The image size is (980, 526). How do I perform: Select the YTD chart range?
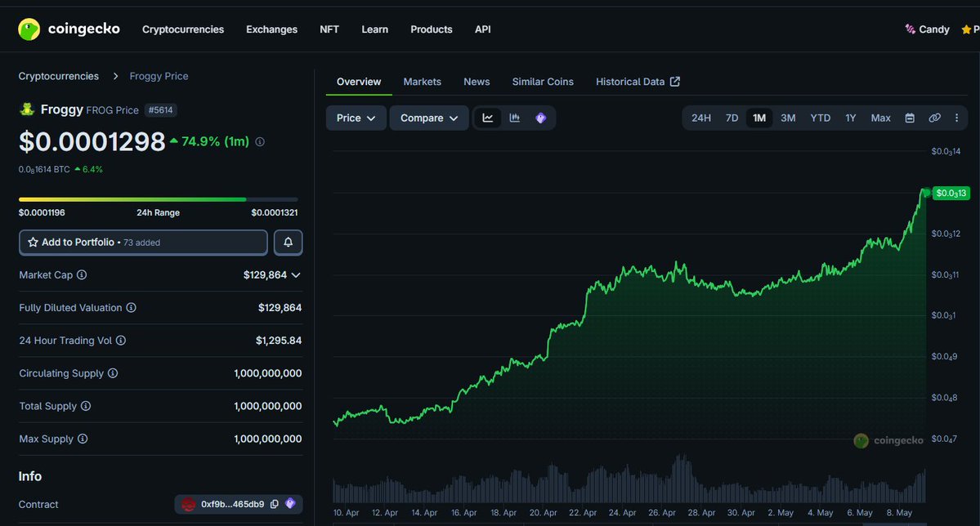click(820, 118)
